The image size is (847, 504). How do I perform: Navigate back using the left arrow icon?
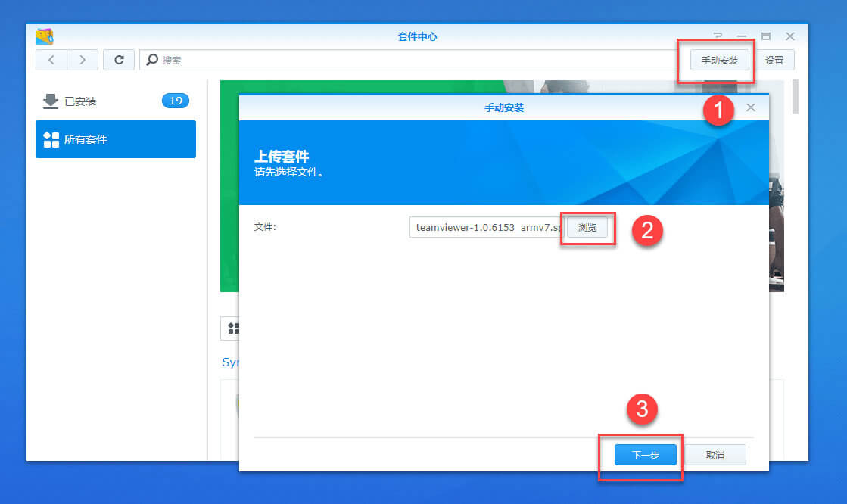[51, 60]
